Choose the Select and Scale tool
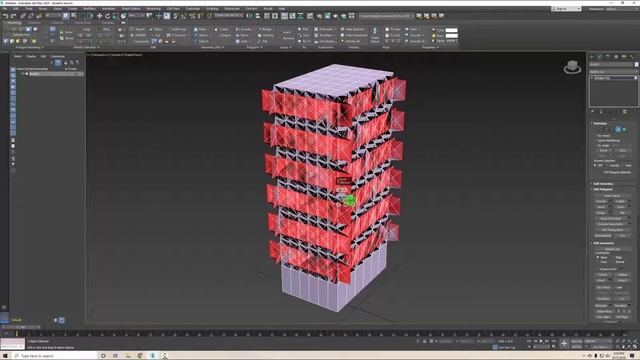This screenshot has width=640, height=360. pyautogui.click(x=115, y=16)
